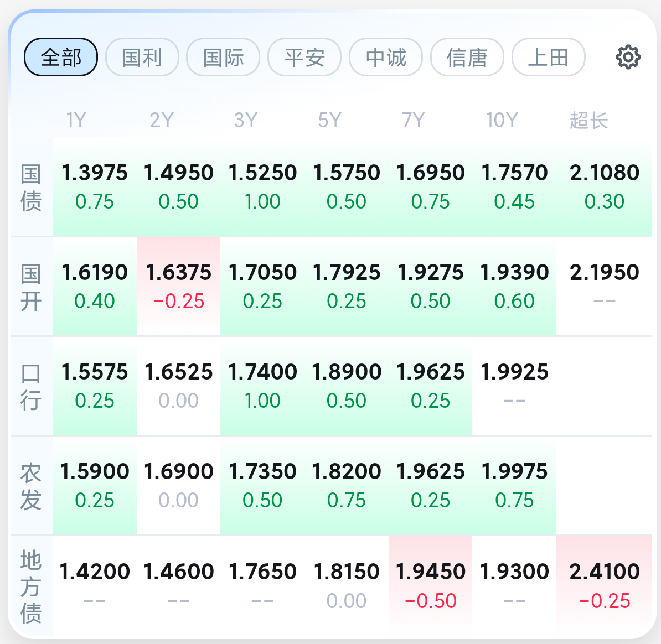Open the settings gear icon
661x644 pixels.
(628, 57)
